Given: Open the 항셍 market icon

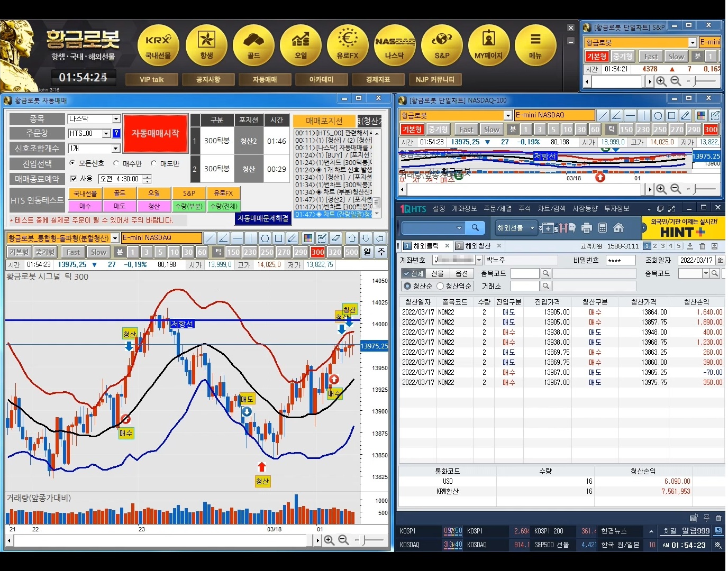Looking at the screenshot, I should click(x=206, y=45).
